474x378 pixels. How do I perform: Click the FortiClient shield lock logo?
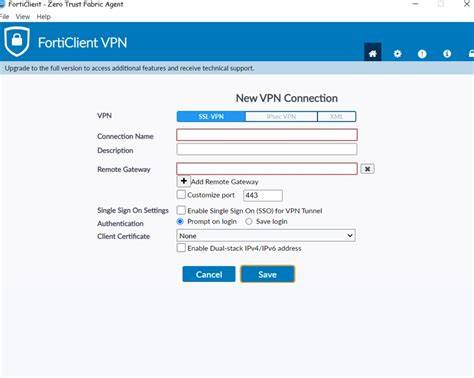click(17, 42)
